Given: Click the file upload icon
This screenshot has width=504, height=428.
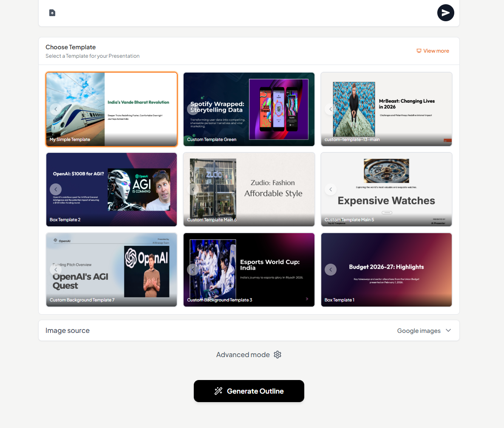Looking at the screenshot, I should tap(52, 13).
